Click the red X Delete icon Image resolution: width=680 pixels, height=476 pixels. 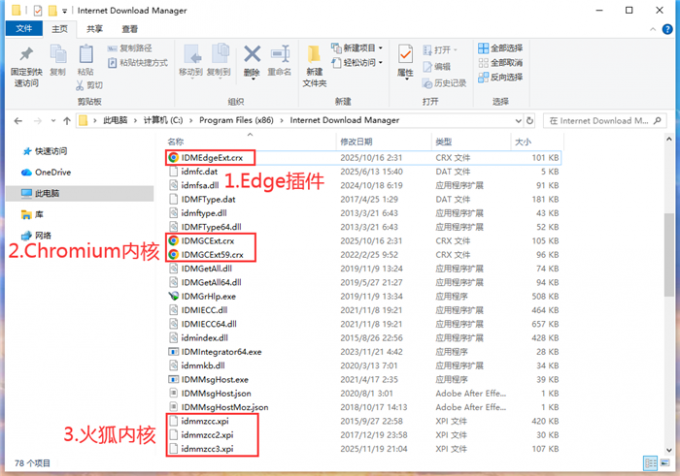(x=252, y=54)
